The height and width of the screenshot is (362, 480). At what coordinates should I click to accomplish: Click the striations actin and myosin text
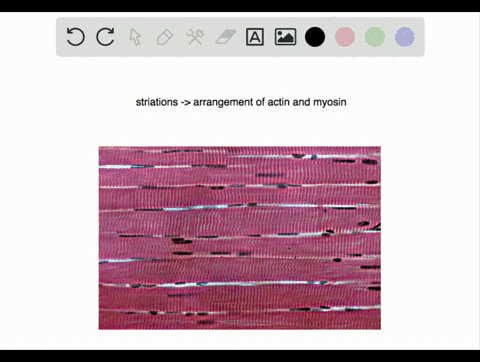pos(241,102)
